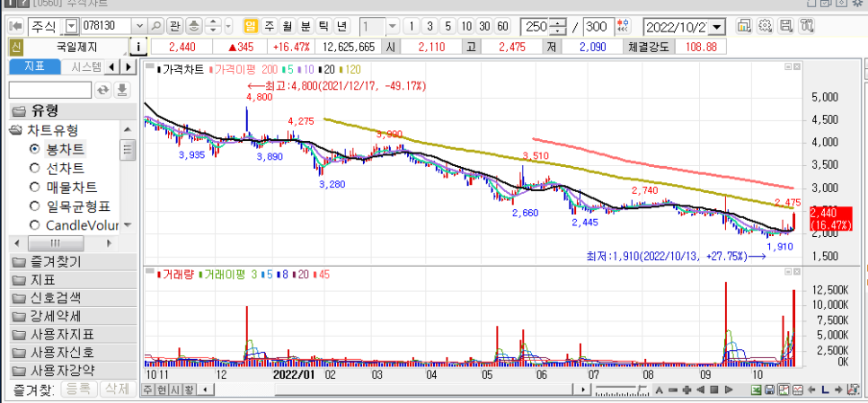Select CandleVolume chart type
The width and height of the screenshot is (868, 403).
click(35, 225)
